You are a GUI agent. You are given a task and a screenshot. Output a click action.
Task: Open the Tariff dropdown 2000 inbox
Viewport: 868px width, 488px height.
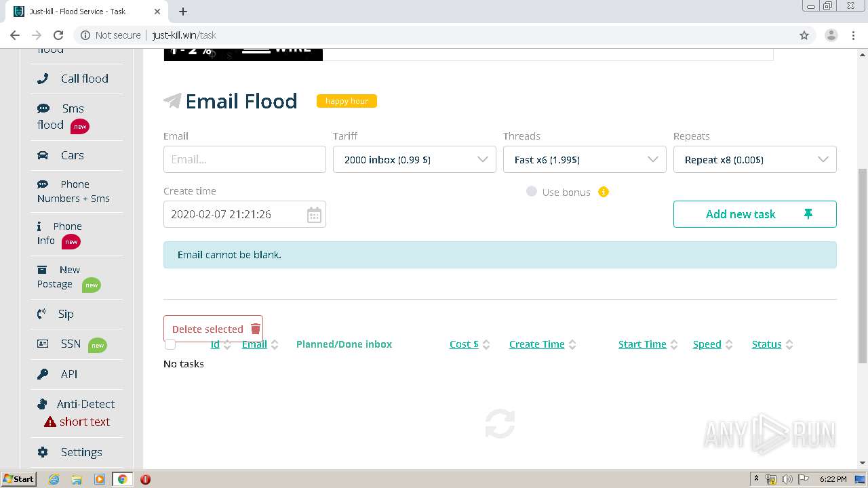pos(414,159)
